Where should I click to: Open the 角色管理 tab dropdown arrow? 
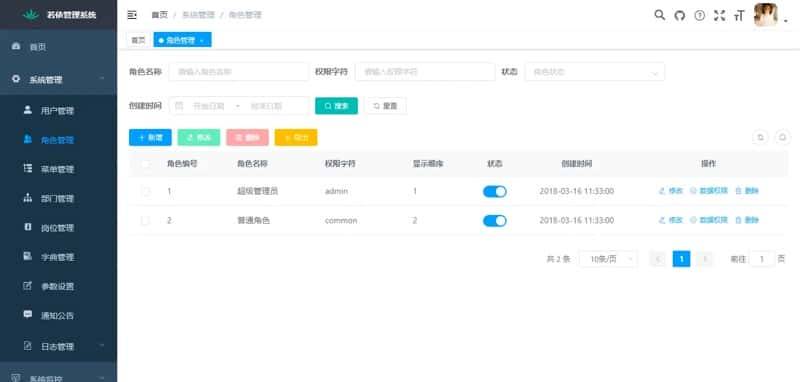(x=202, y=40)
